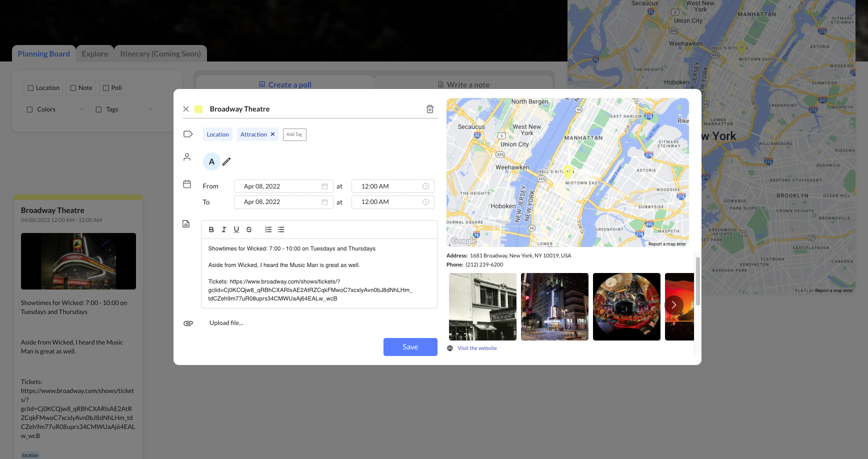Open the Itinerary (Coming Soon) tab
The width and height of the screenshot is (868, 459).
(160, 54)
